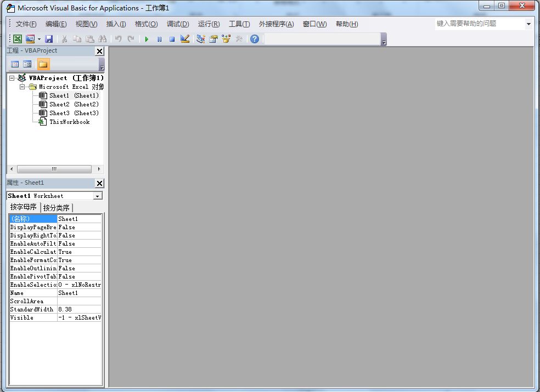540x392 pixels.
Task: Click the Break pause icon
Action: [159, 39]
